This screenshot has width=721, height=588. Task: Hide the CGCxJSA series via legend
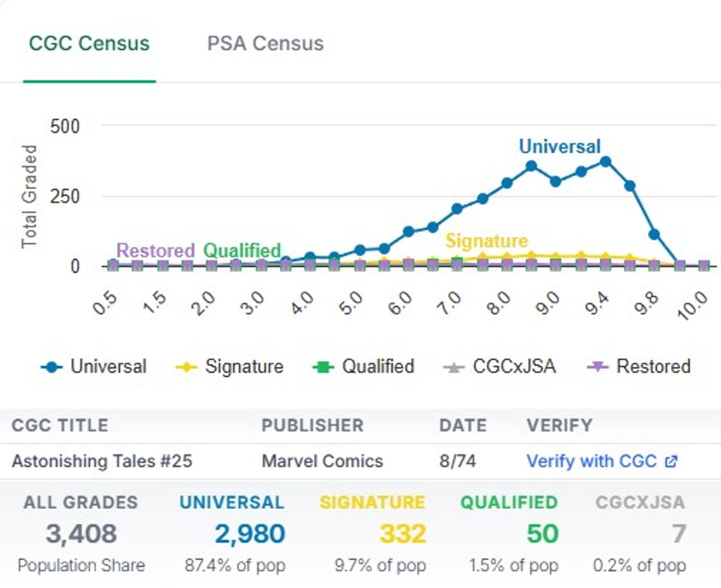click(x=514, y=367)
